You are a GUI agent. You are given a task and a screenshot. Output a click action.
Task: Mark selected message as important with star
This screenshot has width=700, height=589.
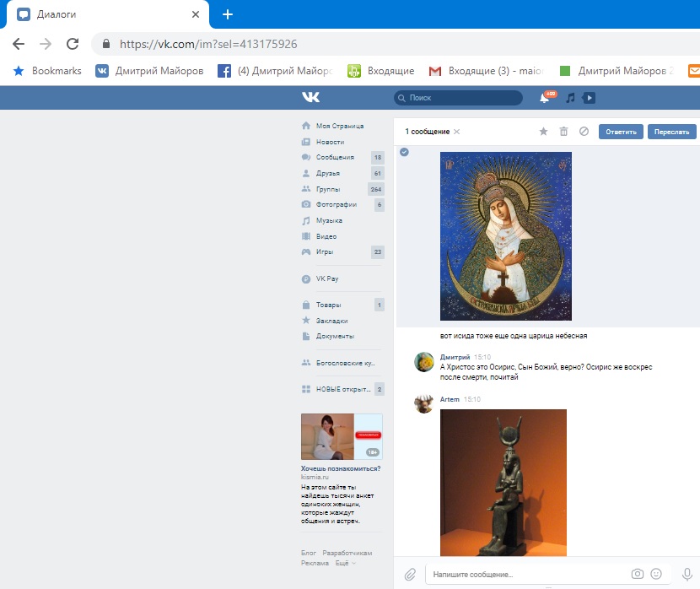[x=543, y=132]
